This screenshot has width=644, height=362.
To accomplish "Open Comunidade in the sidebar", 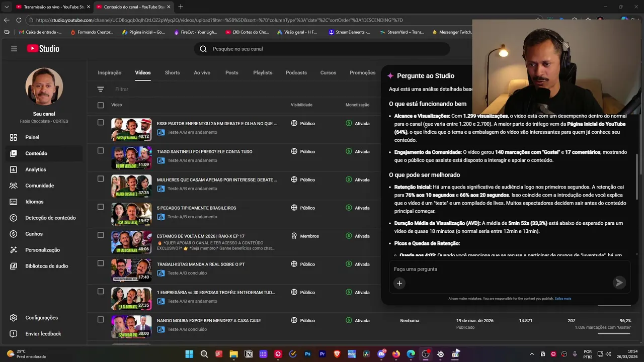I will pos(43,186).
